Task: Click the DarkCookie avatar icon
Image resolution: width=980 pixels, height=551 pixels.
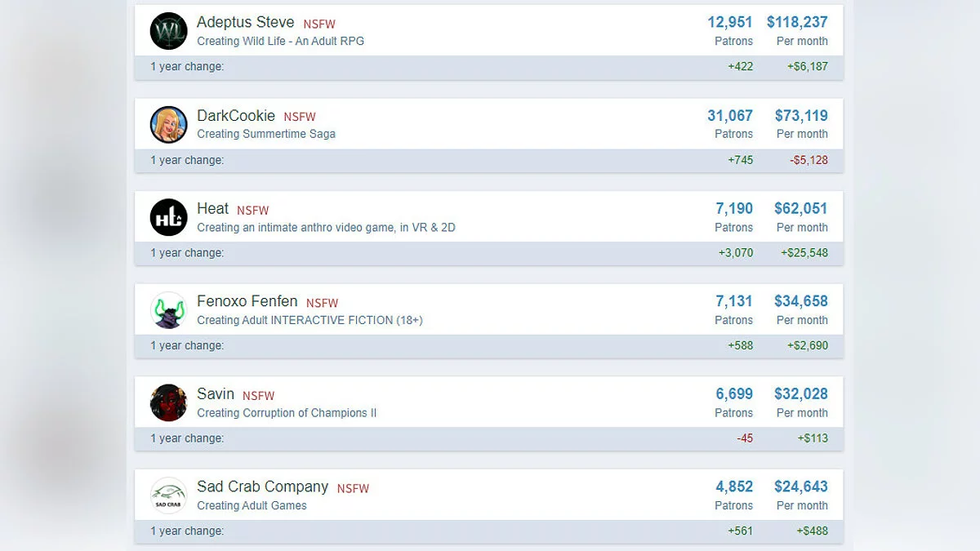Action: click(169, 125)
